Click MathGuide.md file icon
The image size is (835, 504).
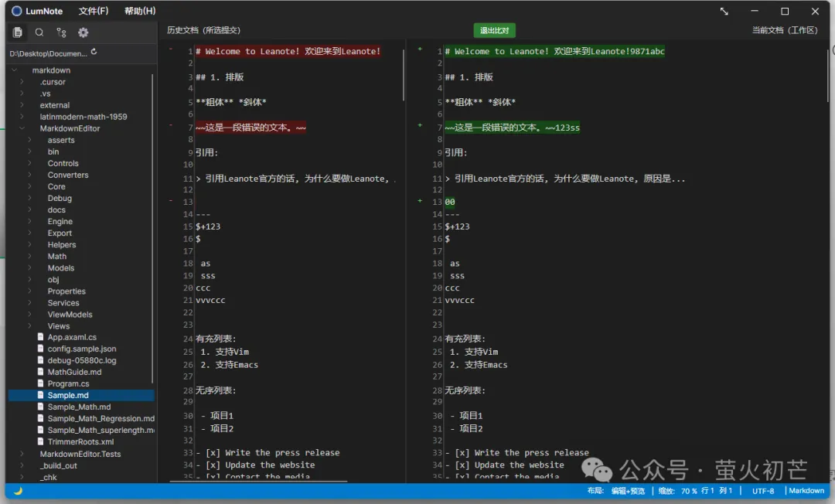[x=40, y=372]
